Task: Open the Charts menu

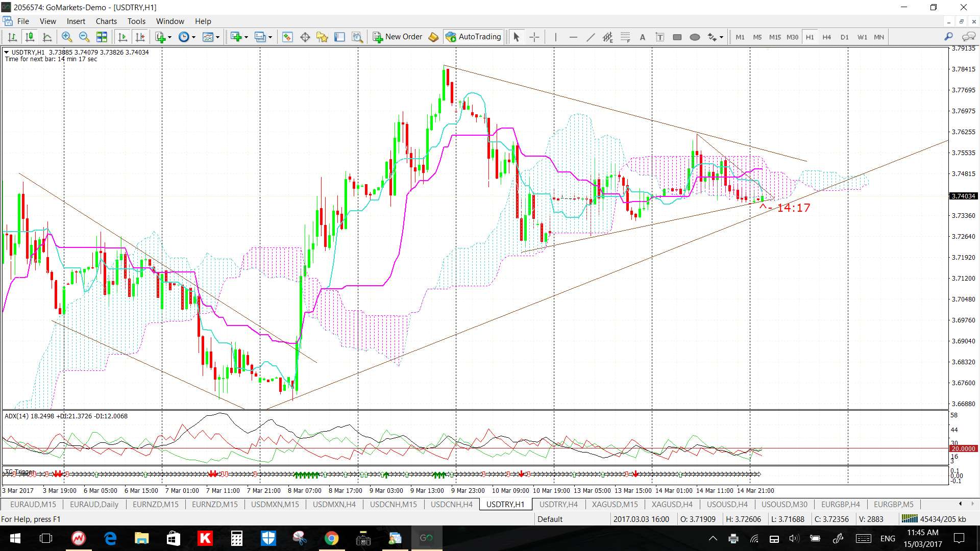Action: point(106,21)
